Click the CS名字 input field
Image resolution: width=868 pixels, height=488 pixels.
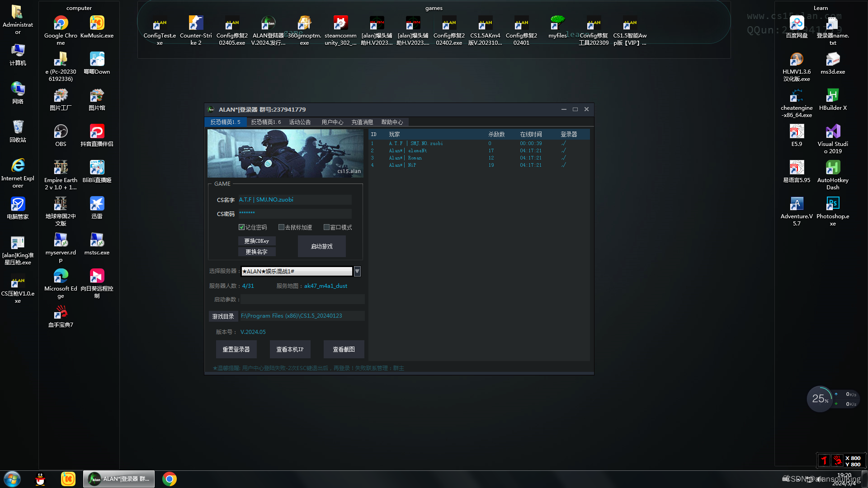click(x=294, y=200)
